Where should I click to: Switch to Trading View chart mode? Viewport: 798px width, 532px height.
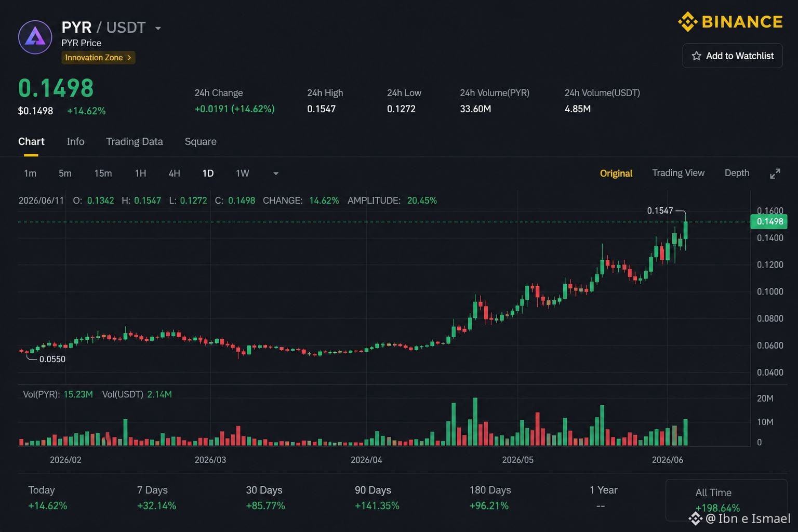(678, 173)
